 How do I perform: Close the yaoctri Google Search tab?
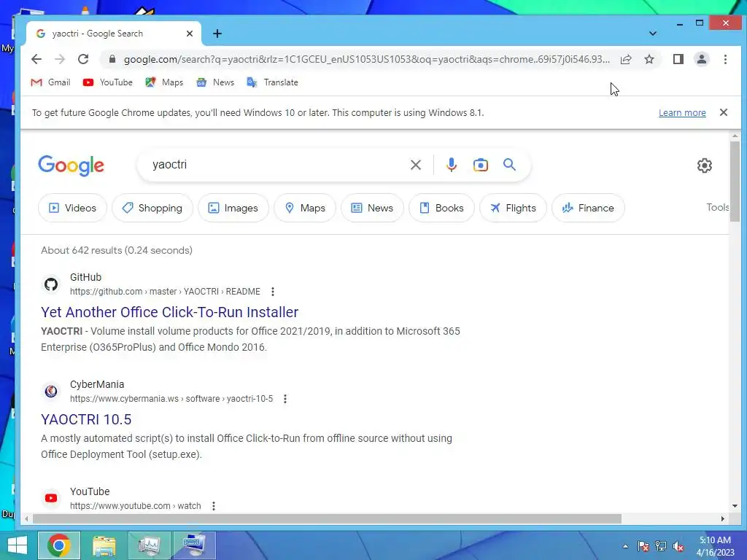(x=190, y=34)
